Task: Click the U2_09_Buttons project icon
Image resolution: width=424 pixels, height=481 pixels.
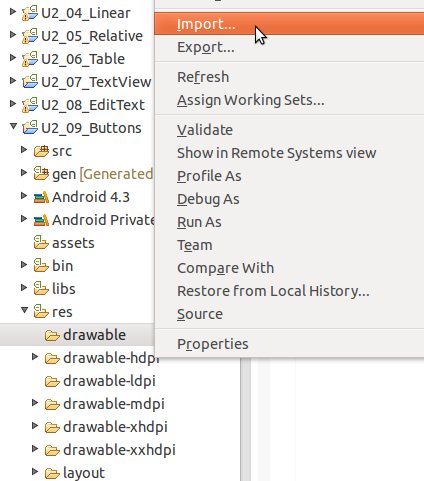Action: point(30,128)
